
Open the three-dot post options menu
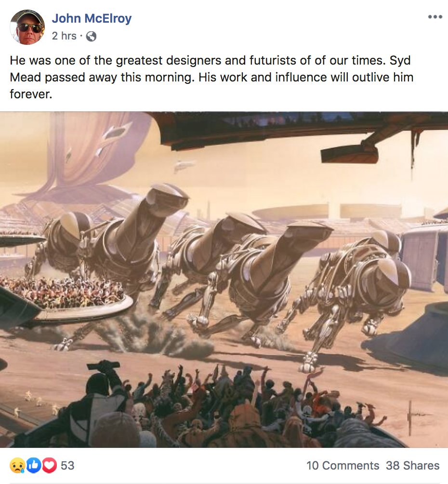pos(435,17)
